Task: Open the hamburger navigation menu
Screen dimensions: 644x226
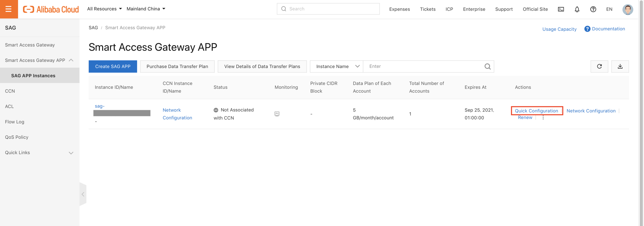Action: (x=9, y=9)
